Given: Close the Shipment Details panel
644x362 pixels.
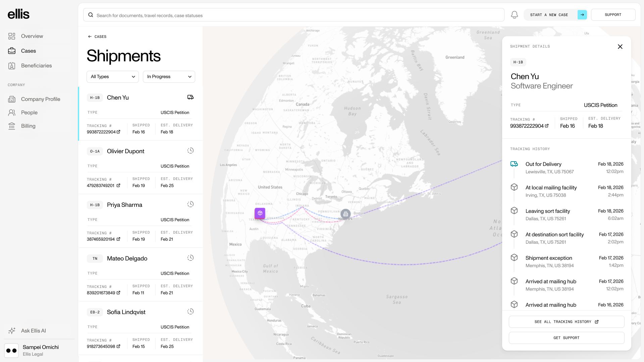Looking at the screenshot, I should pos(620,47).
